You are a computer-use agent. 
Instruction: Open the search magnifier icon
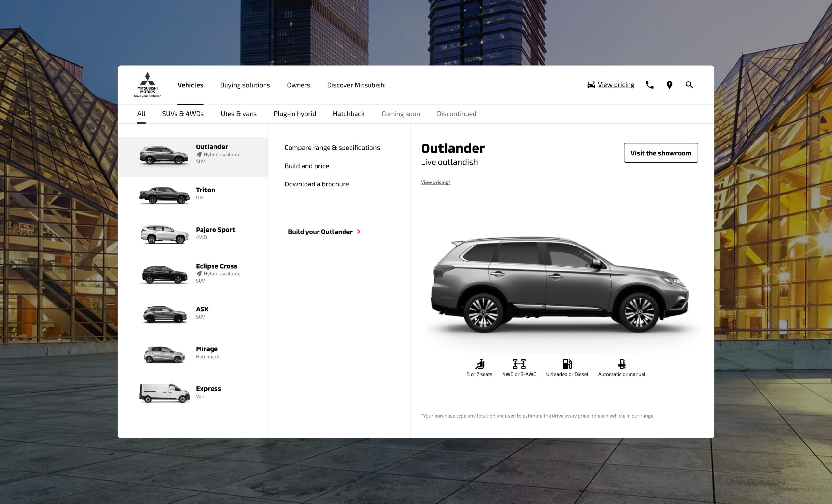pyautogui.click(x=689, y=85)
